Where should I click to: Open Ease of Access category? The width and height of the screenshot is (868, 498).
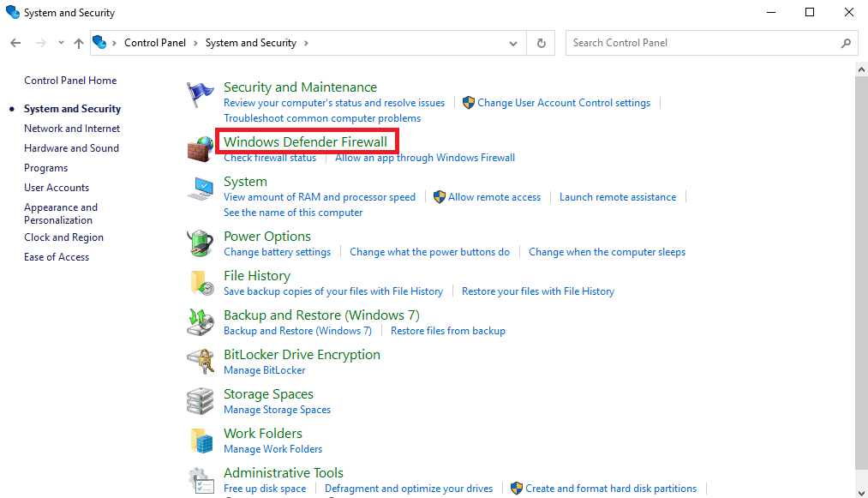click(57, 256)
